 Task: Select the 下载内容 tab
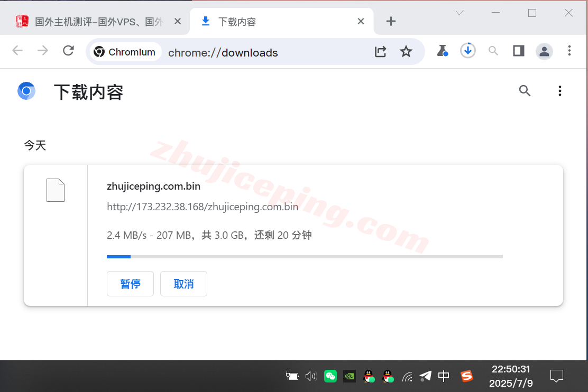[281, 22]
